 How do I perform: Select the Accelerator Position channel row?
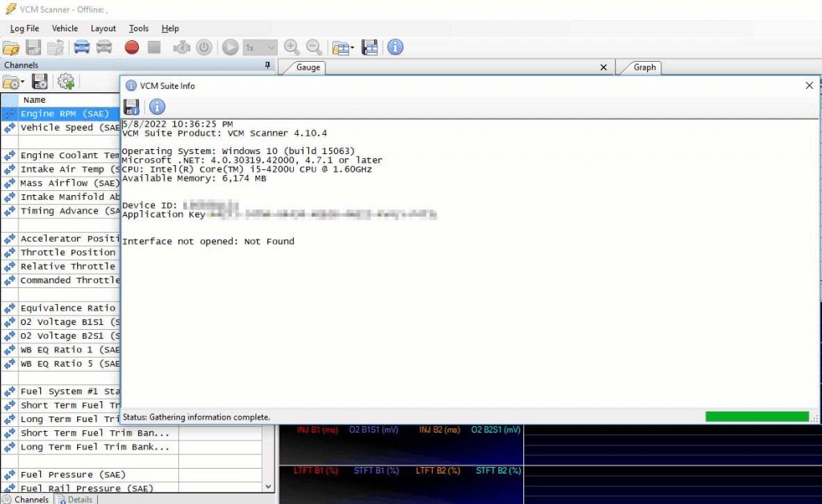point(61,238)
